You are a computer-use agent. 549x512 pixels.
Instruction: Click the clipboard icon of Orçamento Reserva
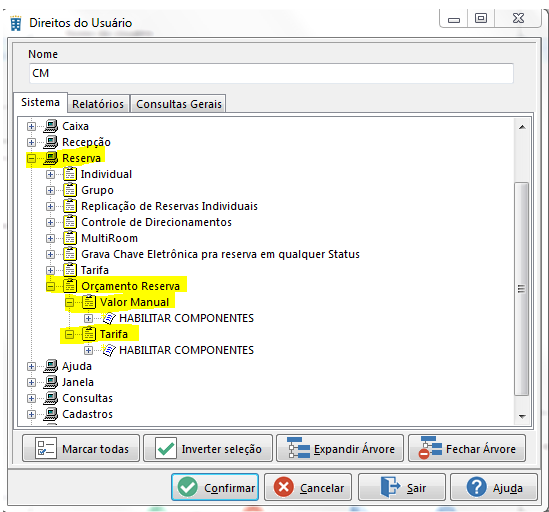[70, 286]
